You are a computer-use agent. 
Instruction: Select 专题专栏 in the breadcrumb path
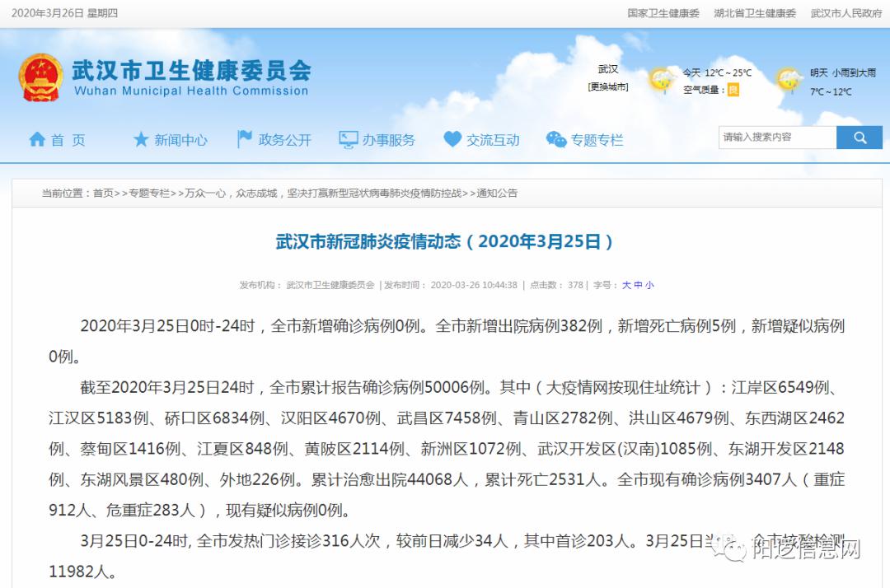[149, 194]
